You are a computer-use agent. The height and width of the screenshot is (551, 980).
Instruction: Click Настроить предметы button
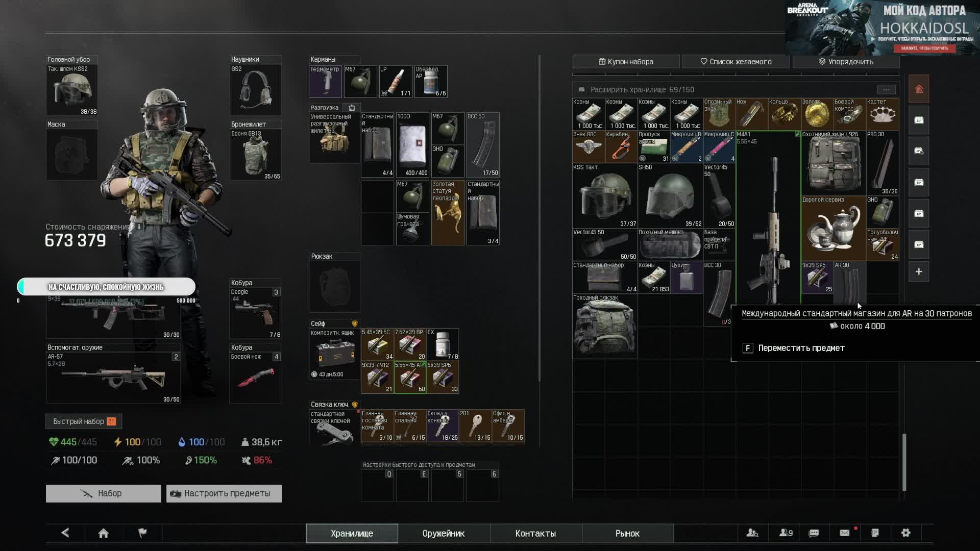tap(224, 493)
